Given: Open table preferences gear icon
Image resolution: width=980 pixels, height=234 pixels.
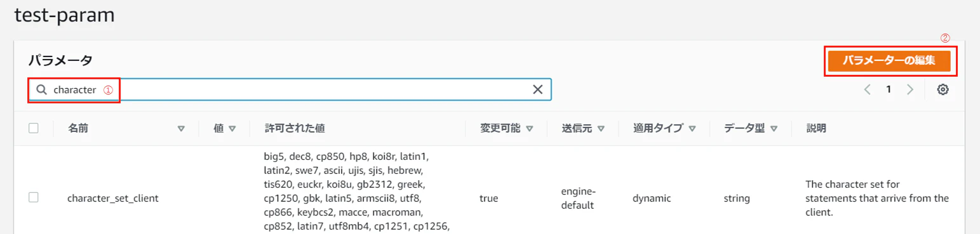Looking at the screenshot, I should (x=943, y=89).
